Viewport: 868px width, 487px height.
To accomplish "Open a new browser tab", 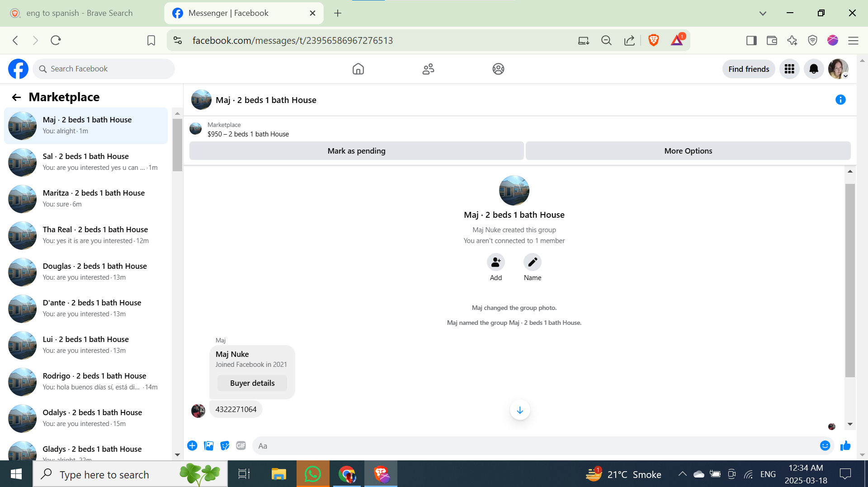I will [x=338, y=13].
